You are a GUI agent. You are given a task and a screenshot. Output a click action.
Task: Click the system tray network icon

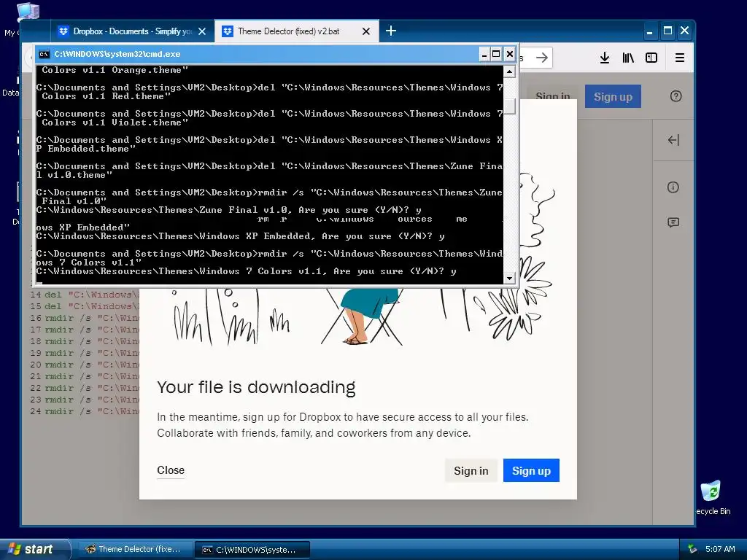[x=692, y=549]
